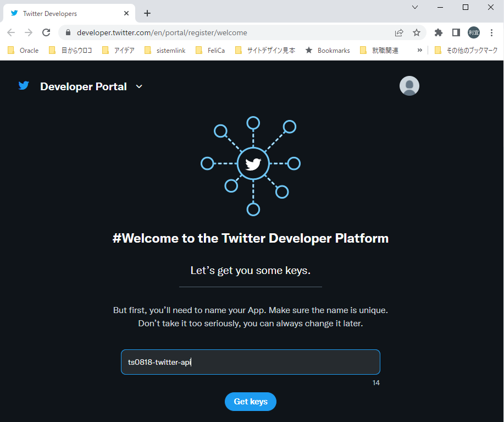Bookmark this tab with star icon
This screenshot has width=504, height=422.
[417, 32]
